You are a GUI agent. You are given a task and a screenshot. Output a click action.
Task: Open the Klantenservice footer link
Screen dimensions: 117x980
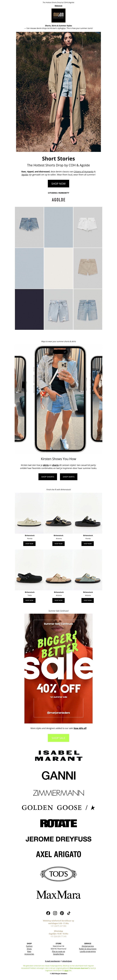(x=88, y=946)
